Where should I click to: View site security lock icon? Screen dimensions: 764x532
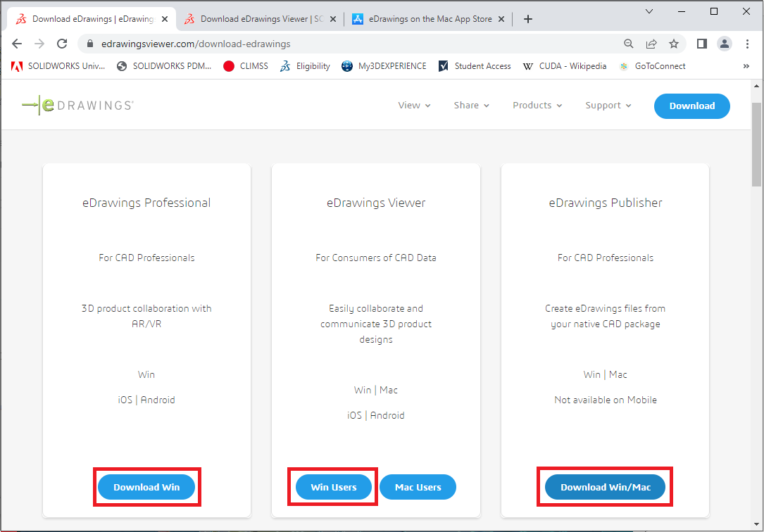point(89,44)
